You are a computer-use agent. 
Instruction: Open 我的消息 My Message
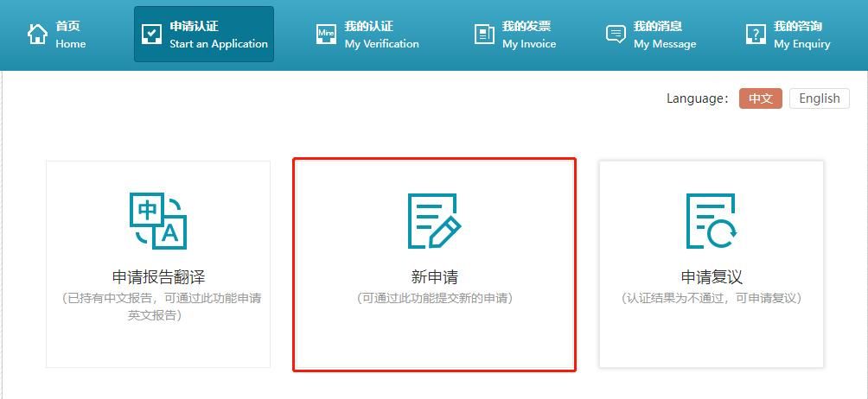(651, 35)
